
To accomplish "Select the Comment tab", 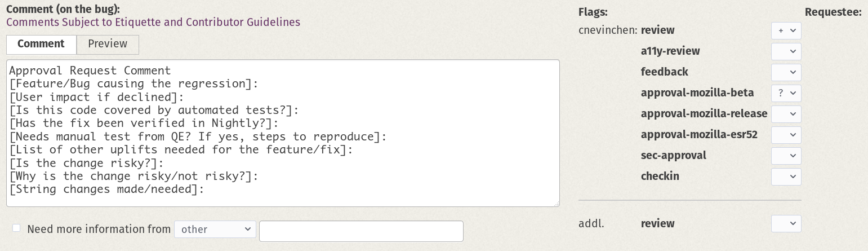I will click(41, 44).
